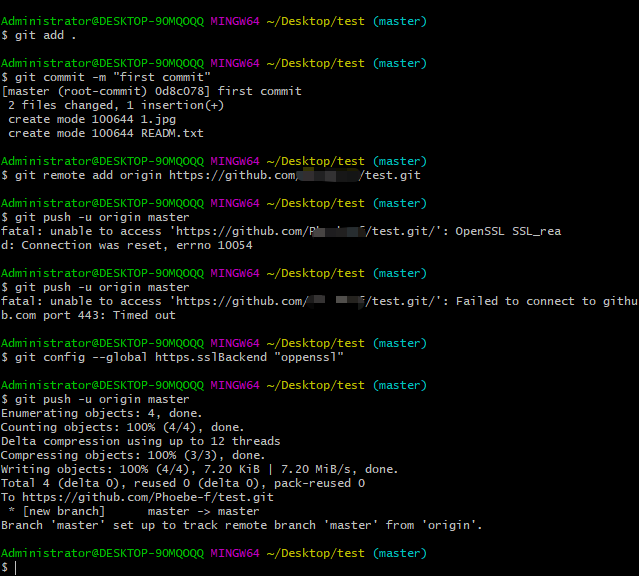Click the "git add ." command line
Screen dimensions: 639x576
click(39, 35)
